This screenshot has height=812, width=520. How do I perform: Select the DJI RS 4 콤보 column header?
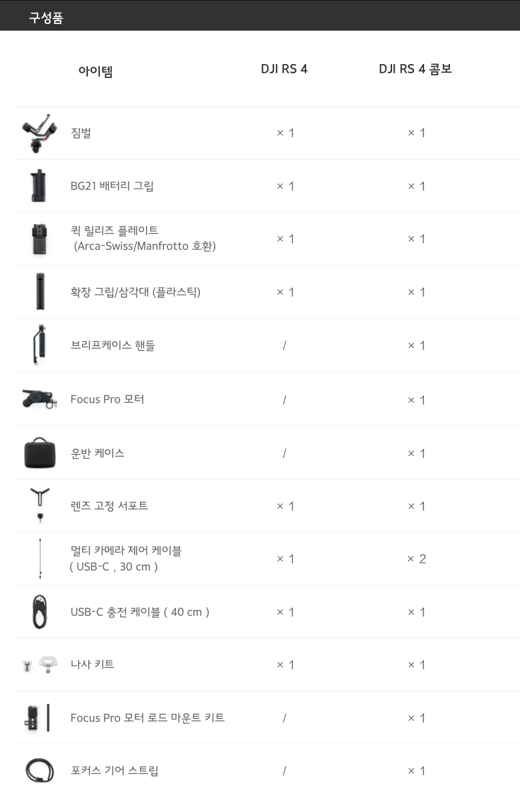[415, 69]
